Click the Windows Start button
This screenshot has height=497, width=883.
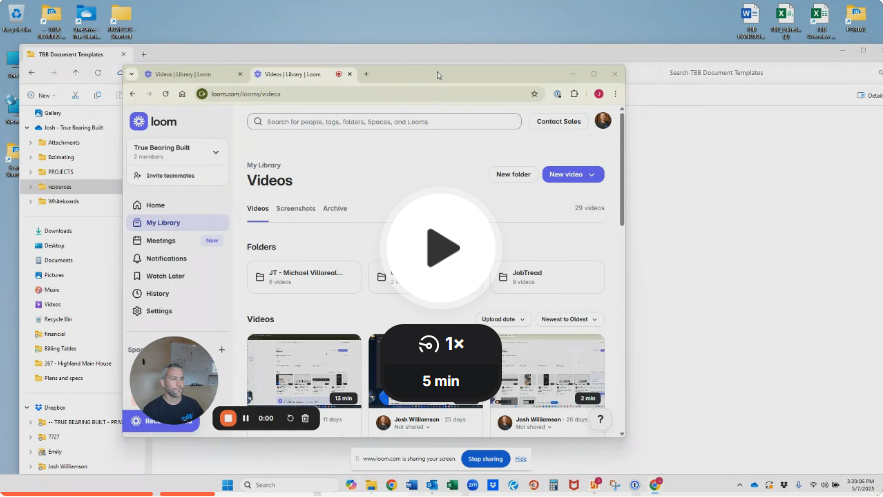click(x=228, y=485)
